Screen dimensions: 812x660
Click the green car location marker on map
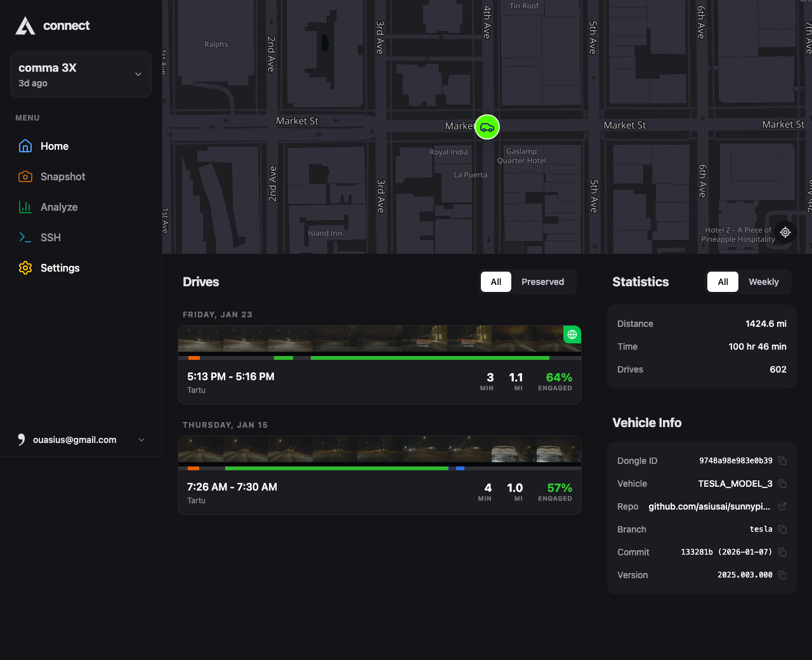tap(487, 128)
